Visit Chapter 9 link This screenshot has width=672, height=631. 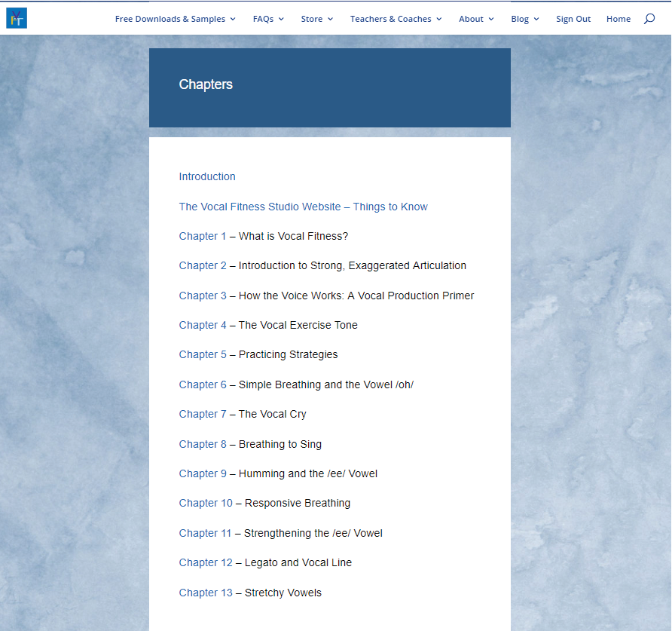tap(203, 473)
